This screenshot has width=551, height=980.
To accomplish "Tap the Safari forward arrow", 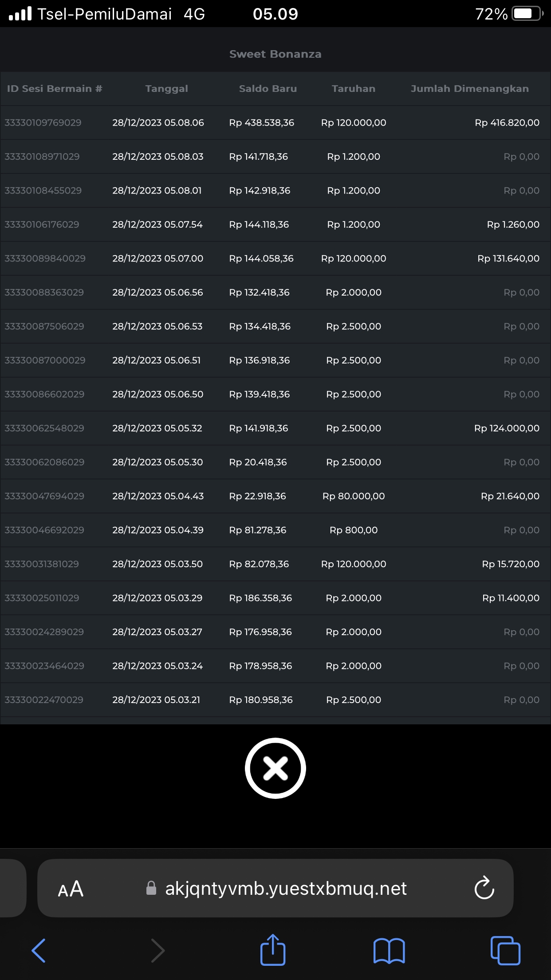I will 157,950.
